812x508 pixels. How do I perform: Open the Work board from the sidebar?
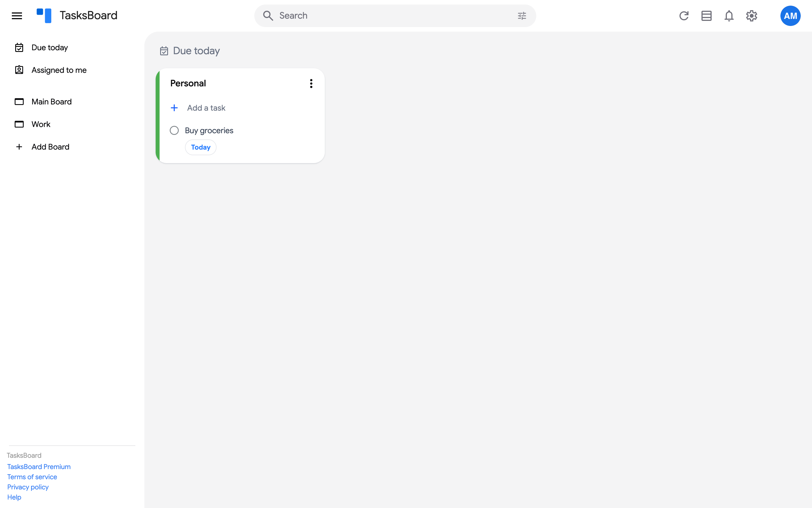[x=41, y=124]
